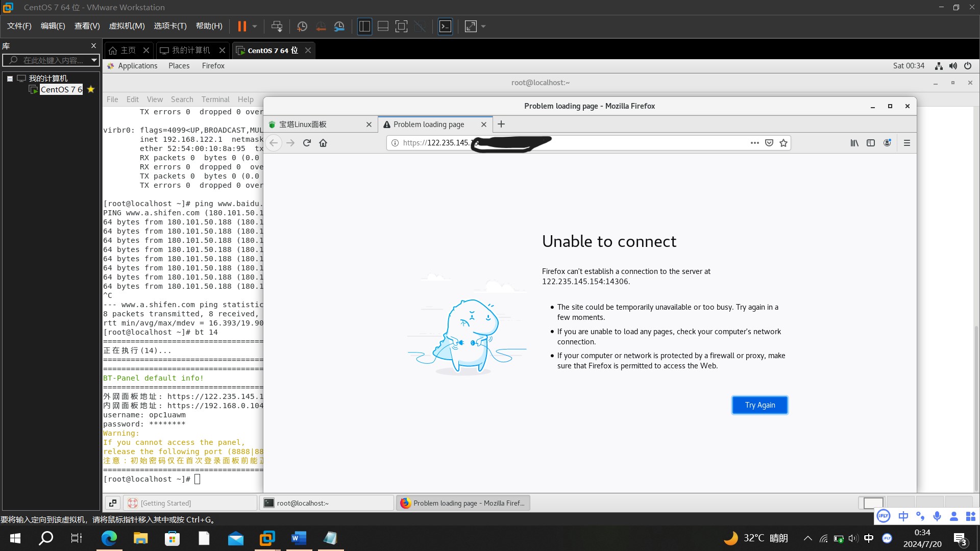
Task: Open the Places menu in GNOME top bar
Action: click(x=179, y=66)
